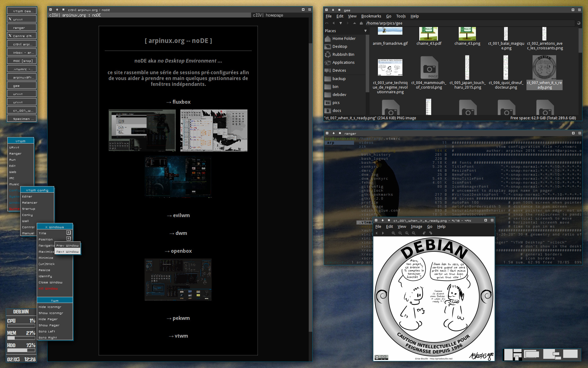Follow the evilwm link on the webpage
588x368 pixels.
pyautogui.click(x=178, y=215)
